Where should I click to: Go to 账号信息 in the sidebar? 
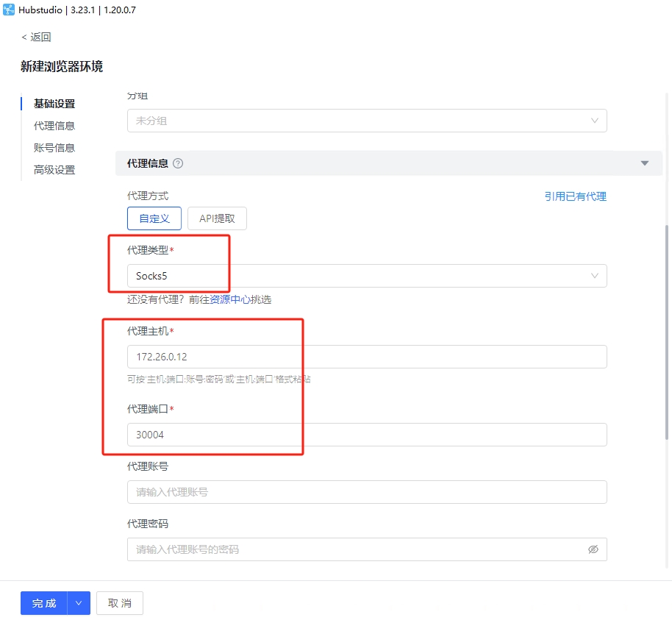[54, 148]
